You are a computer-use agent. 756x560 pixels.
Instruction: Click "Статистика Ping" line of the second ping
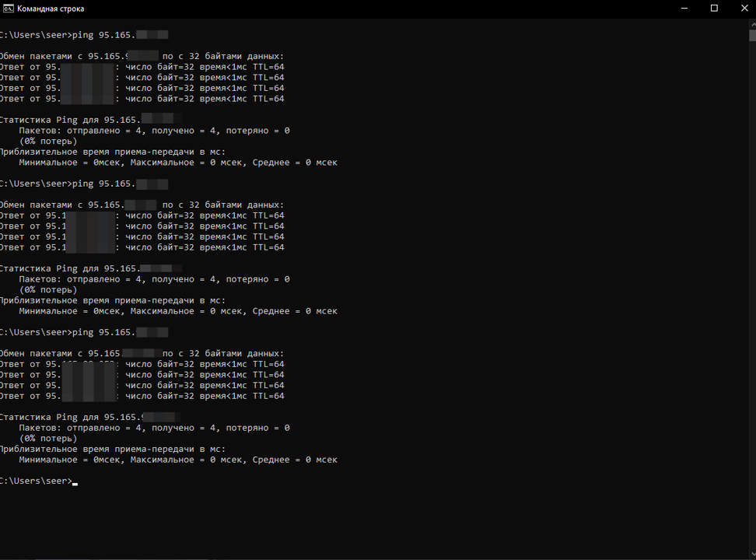tap(91, 268)
